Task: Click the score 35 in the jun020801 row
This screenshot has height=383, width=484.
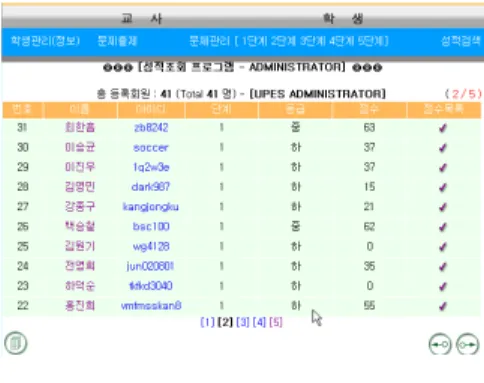Action: (x=369, y=266)
